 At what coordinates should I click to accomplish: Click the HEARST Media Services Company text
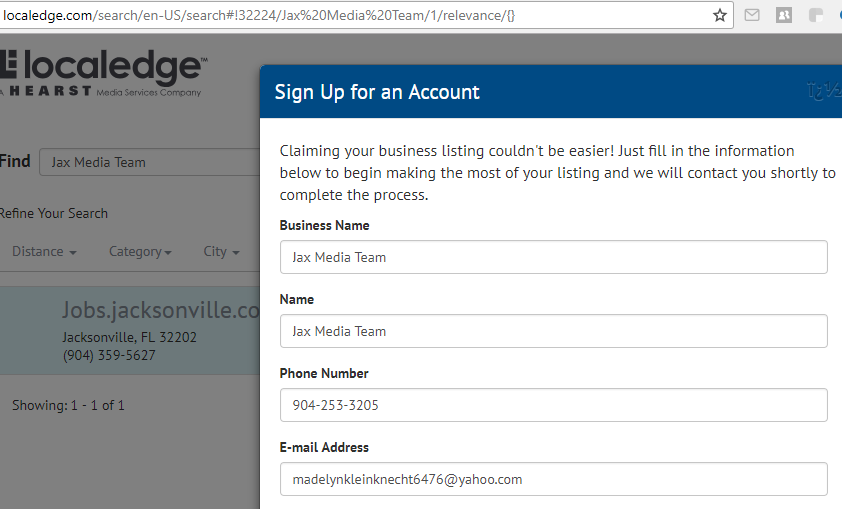(101, 92)
